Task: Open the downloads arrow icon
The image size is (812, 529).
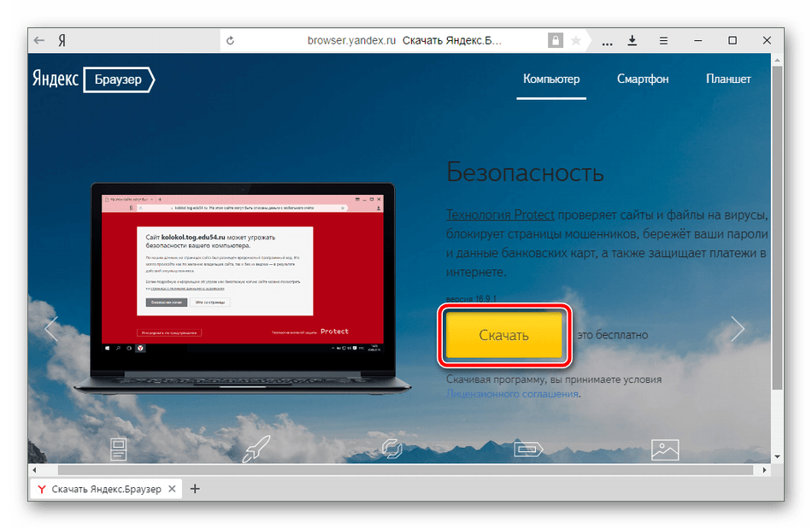Action: pos(633,40)
